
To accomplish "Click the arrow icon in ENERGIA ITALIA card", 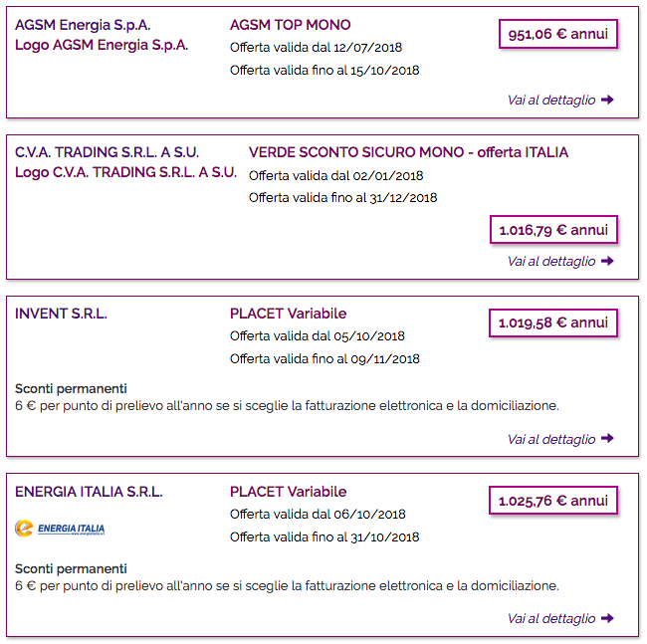I will point(607,618).
